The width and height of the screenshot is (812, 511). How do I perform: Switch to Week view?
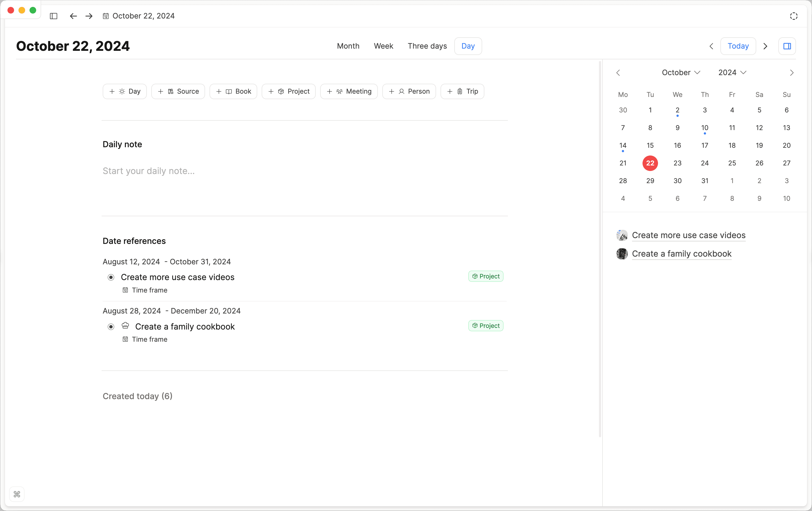point(383,46)
